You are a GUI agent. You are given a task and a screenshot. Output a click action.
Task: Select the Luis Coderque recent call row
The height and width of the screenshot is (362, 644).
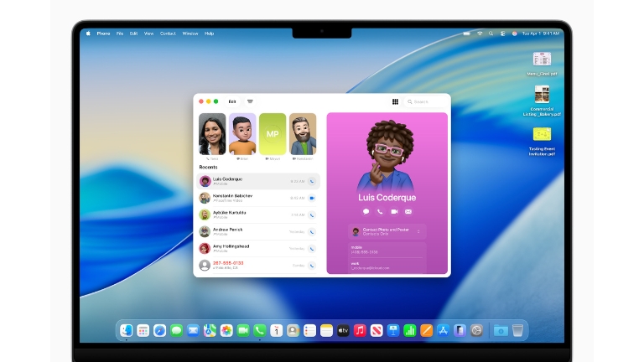[258, 181]
